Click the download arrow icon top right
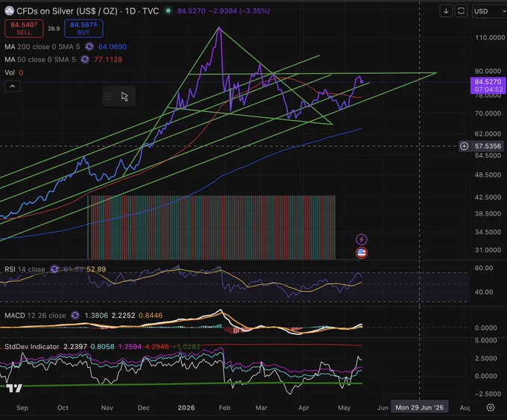This screenshot has width=507, height=420. pyautogui.click(x=446, y=11)
